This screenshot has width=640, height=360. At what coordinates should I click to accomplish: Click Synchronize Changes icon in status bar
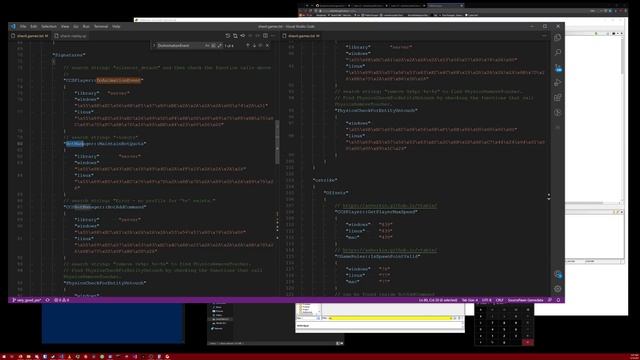pos(48,300)
